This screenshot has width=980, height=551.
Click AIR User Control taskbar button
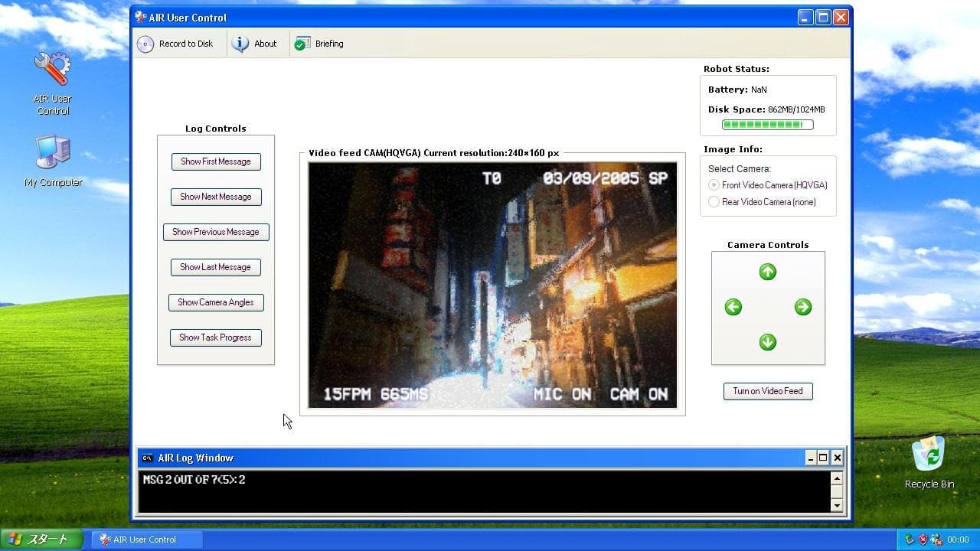(147, 540)
